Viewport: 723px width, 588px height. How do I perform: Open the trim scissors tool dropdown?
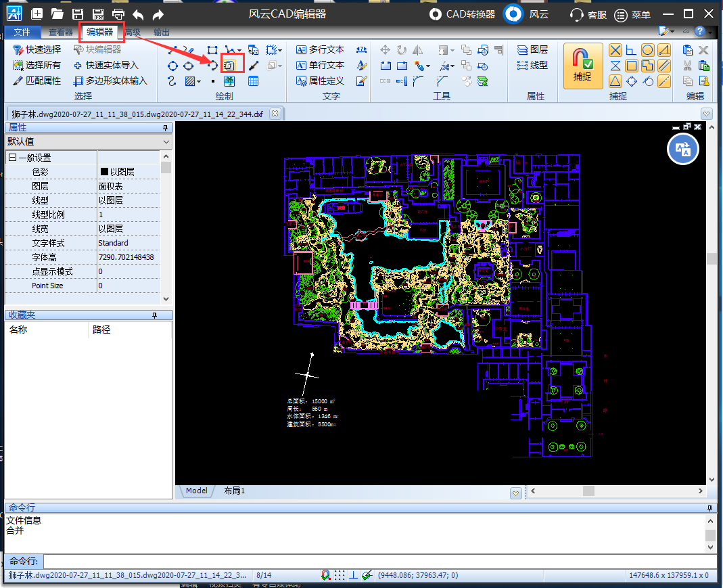pyautogui.click(x=452, y=66)
